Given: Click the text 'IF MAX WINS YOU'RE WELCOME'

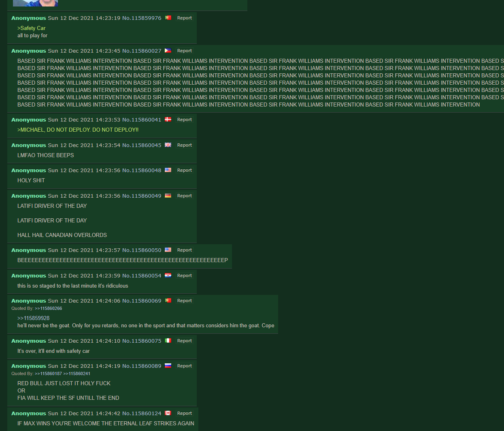Looking at the screenshot, I should click(59, 423).
